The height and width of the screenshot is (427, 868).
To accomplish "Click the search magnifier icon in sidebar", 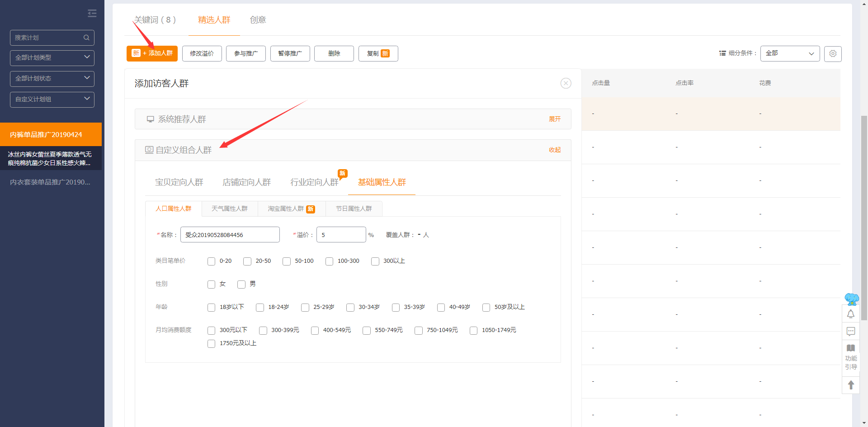I will (86, 38).
